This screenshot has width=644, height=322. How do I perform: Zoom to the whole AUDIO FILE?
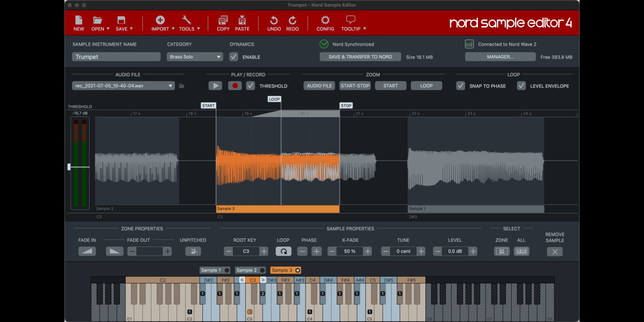point(319,86)
